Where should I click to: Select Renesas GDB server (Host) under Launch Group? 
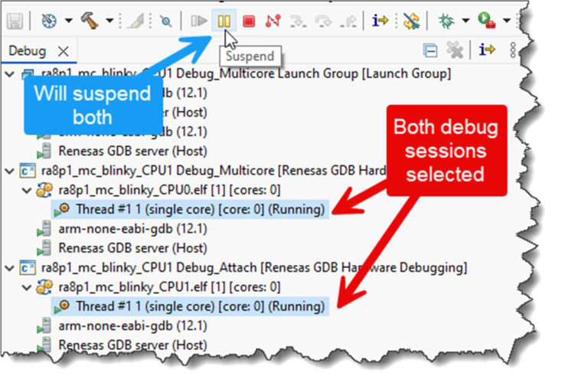tap(122, 151)
